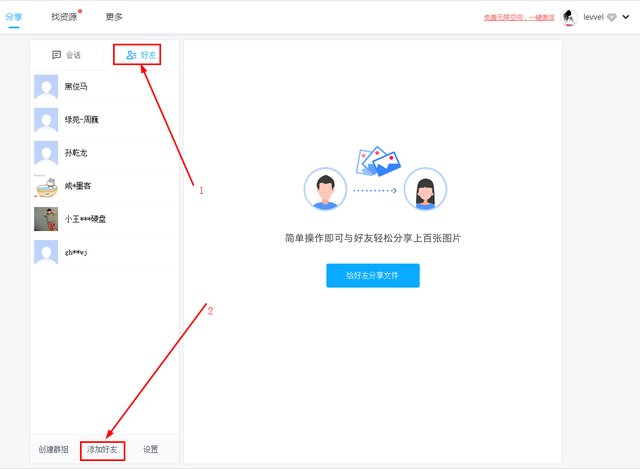Click 给好友分享文件 blue button
Image resolution: width=640 pixels, height=469 pixels.
pos(372,275)
